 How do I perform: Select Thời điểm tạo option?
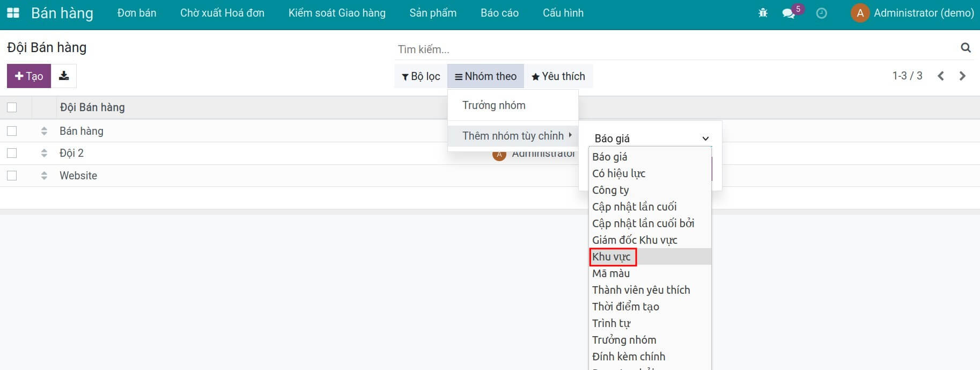pos(650,307)
